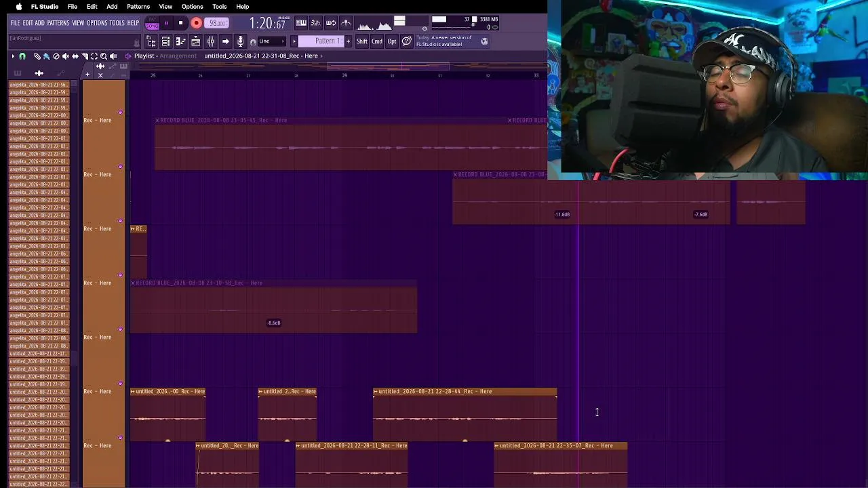Screen dimensions: 868x488
Task: Select the Mute tool in playlist toolbar
Action: 66,56
